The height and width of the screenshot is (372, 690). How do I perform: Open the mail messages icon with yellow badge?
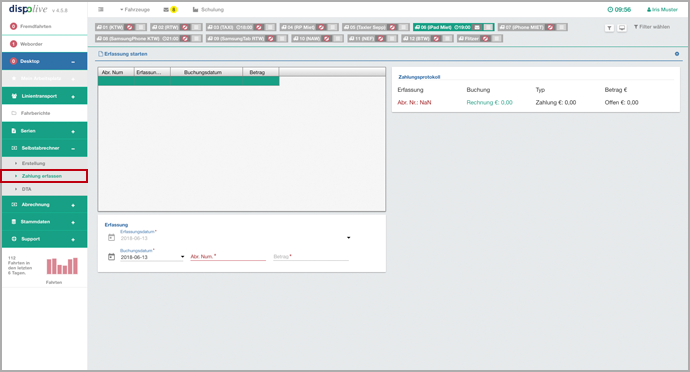[170, 9]
